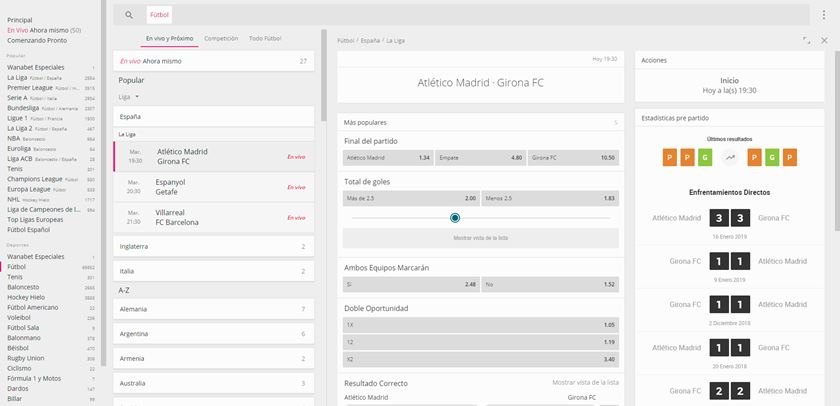Screen dimensions: 840x406
Task: Expand the Italia country section
Action: point(214,271)
